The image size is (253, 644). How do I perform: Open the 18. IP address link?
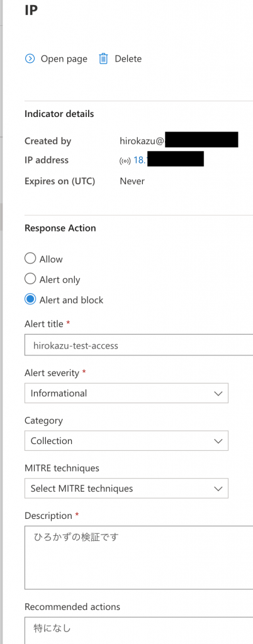[x=140, y=160]
